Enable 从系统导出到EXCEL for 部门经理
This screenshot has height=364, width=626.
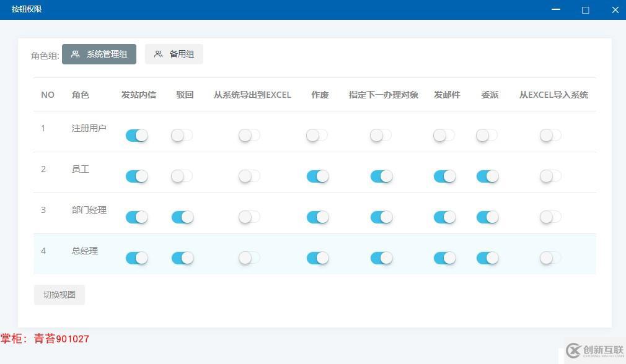pyautogui.click(x=250, y=217)
